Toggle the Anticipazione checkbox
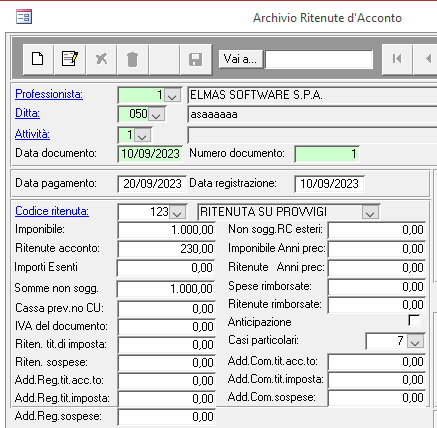This screenshot has height=428, width=437. point(414,321)
